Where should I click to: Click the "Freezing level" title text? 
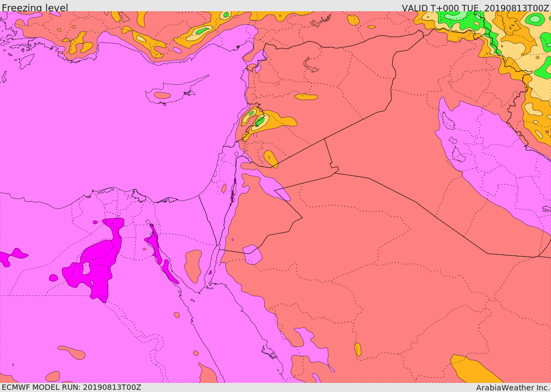coord(35,8)
